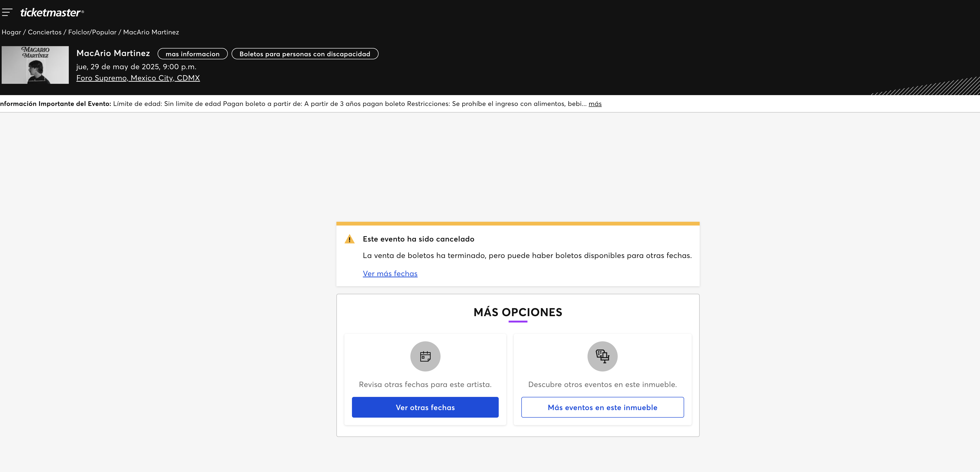This screenshot has height=472, width=980.
Task: Open the Conciertos breadcrumb
Action: 45,32
